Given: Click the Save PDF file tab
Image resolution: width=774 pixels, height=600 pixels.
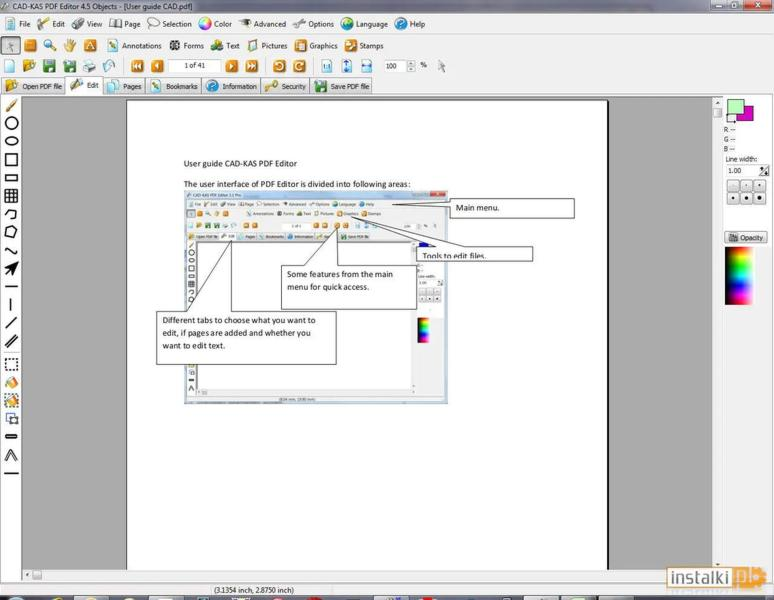Looking at the screenshot, I should [342, 86].
